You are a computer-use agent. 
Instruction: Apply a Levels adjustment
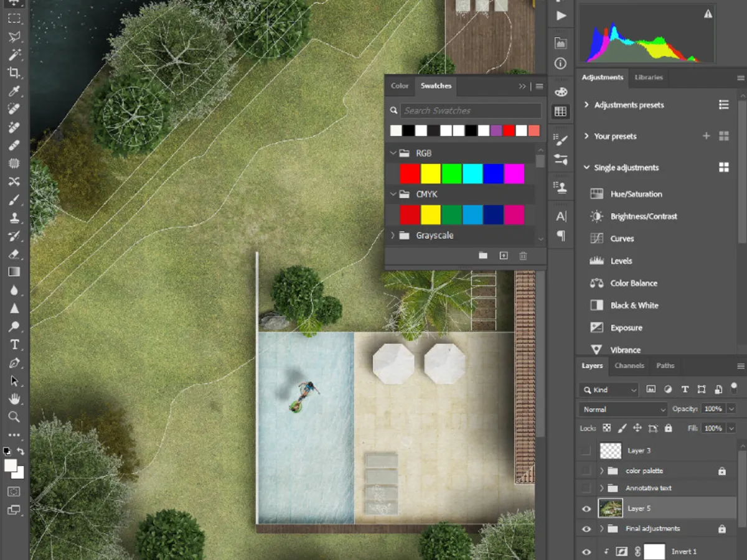(x=621, y=261)
